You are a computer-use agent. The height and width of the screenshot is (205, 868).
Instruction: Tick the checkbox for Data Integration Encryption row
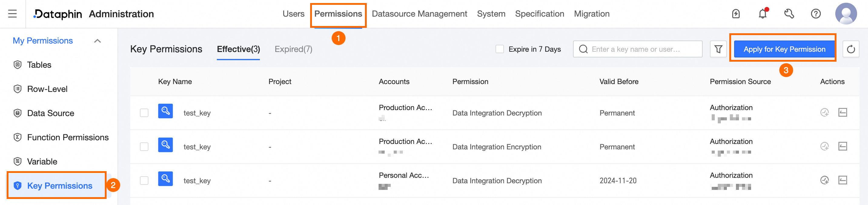coord(144,147)
